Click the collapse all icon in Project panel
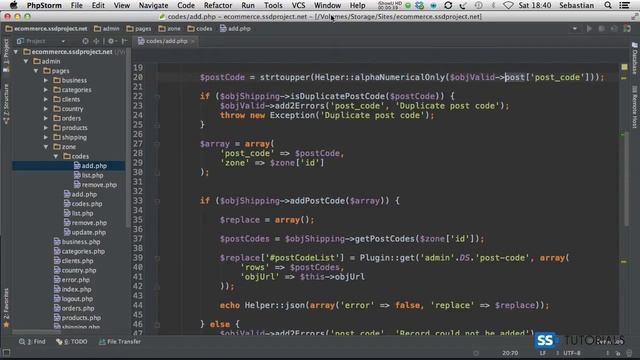 click(96, 41)
